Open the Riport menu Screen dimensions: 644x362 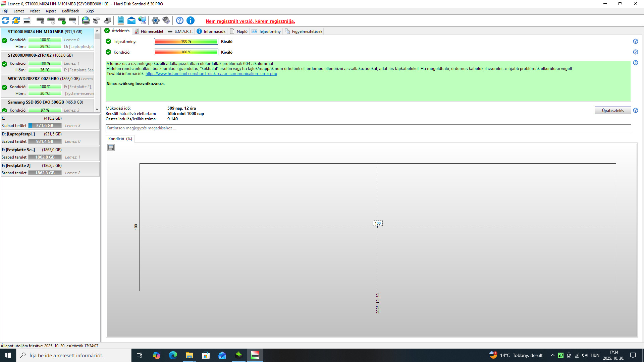pyautogui.click(x=51, y=11)
